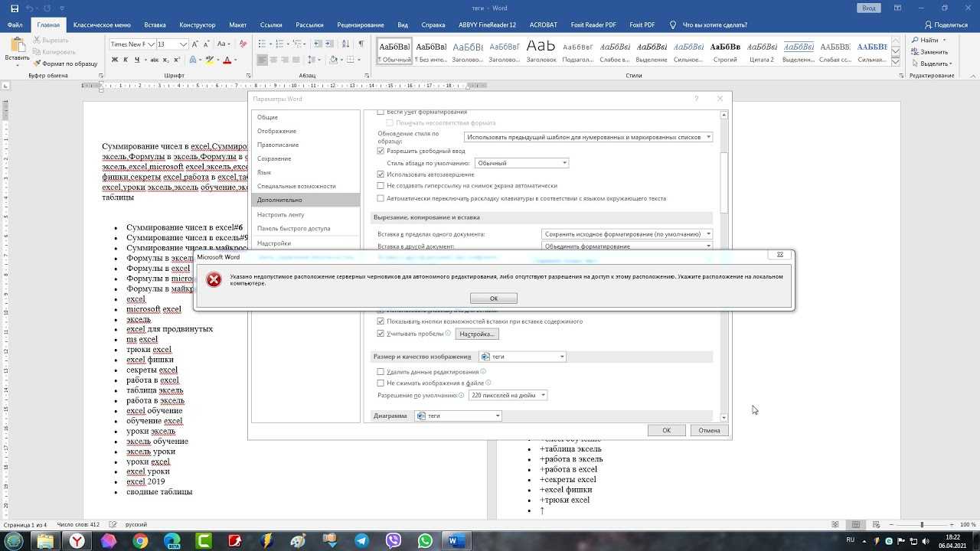The width and height of the screenshot is (980, 551).
Task: Open 'Обновление стиля по образцу' dropdown
Action: pos(589,137)
